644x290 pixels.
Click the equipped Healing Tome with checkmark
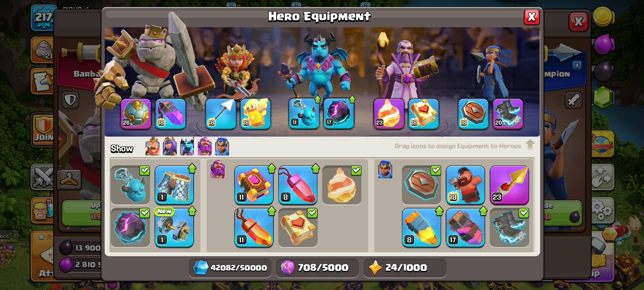pos(298,228)
